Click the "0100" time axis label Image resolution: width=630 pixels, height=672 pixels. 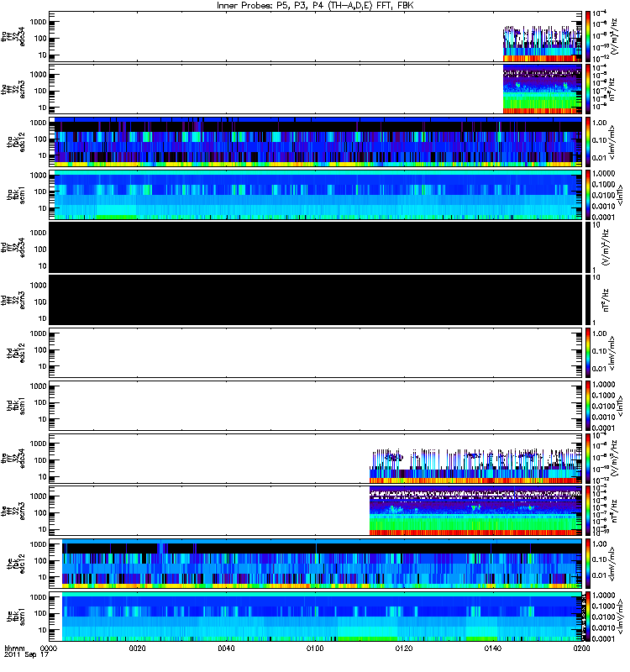(x=315, y=648)
